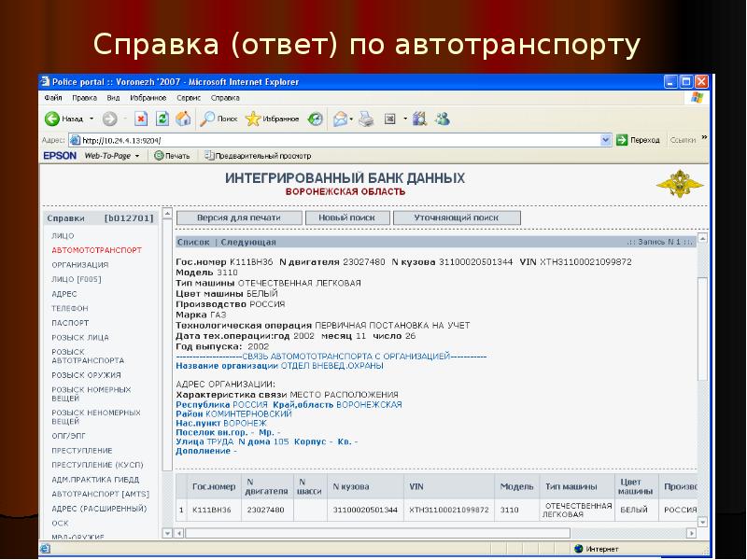Click the Назад (Back) navigation icon
Screen dimensions: 747x560
coord(53,119)
